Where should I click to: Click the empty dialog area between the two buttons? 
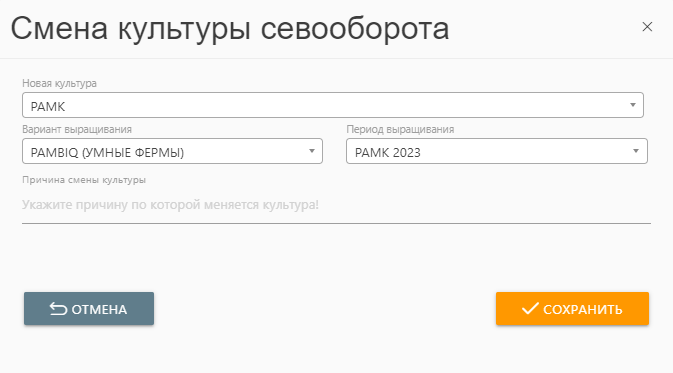pos(324,309)
